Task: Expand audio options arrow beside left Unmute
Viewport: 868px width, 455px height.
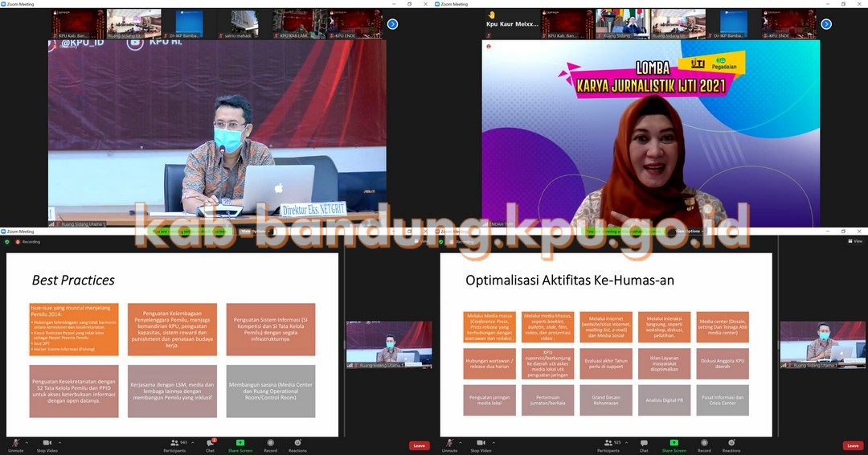Action: 27,442
